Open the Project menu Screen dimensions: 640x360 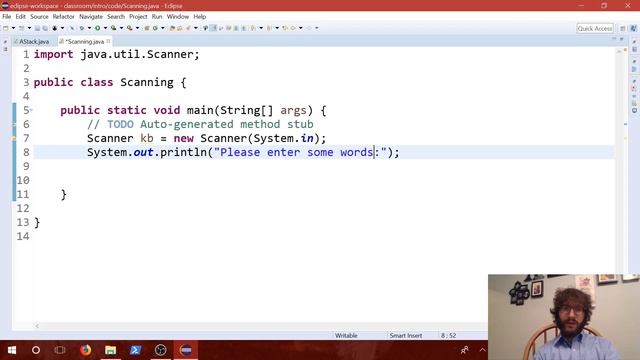pos(138,17)
